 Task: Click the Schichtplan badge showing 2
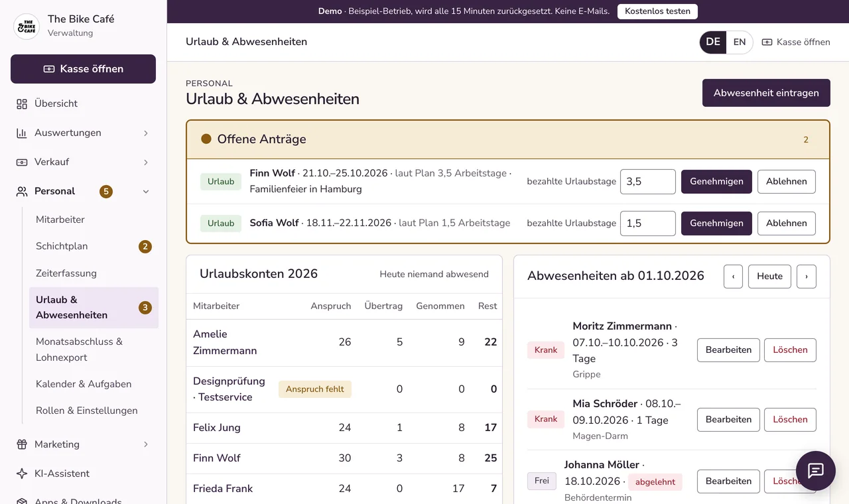(x=145, y=247)
